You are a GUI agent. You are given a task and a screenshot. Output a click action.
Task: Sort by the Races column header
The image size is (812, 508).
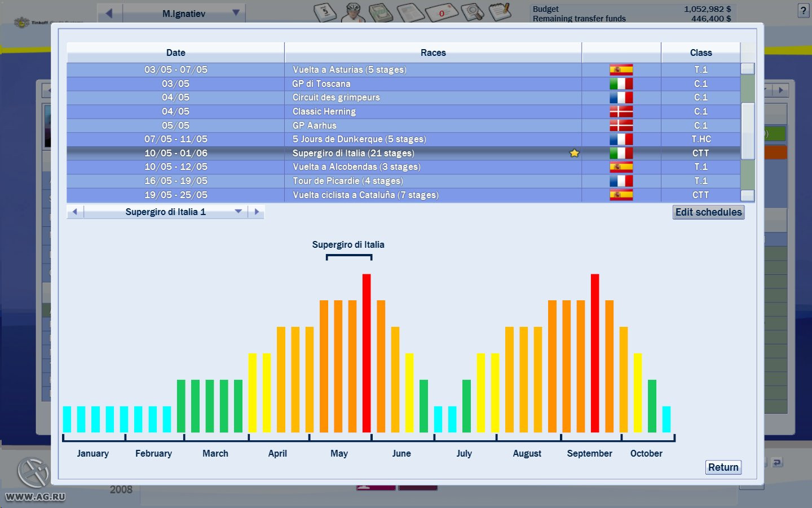(433, 52)
